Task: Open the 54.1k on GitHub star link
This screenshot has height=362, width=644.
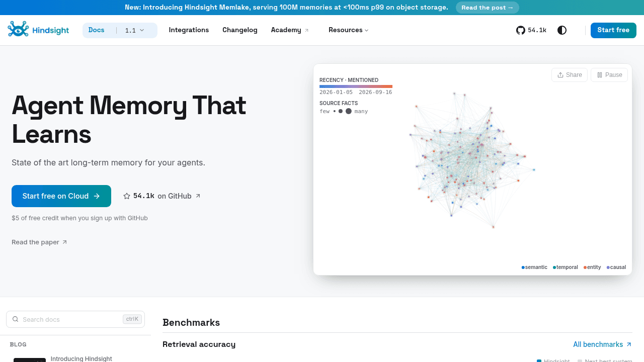Action: click(x=162, y=196)
